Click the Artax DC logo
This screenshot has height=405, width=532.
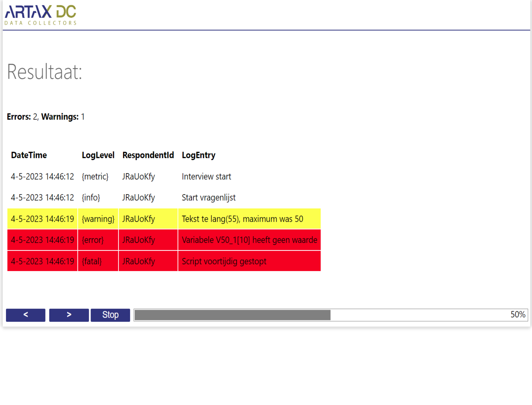[x=40, y=15]
